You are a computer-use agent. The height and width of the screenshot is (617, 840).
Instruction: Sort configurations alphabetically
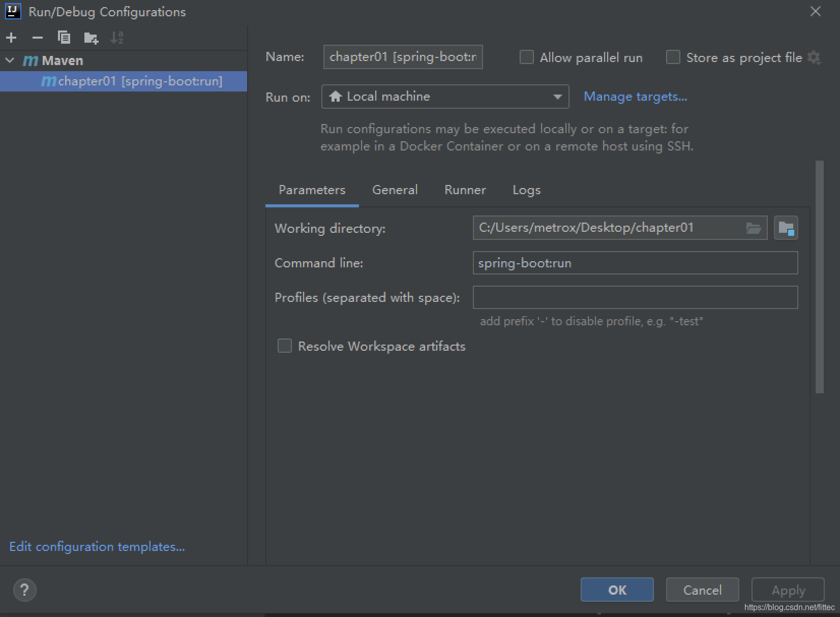(117, 38)
